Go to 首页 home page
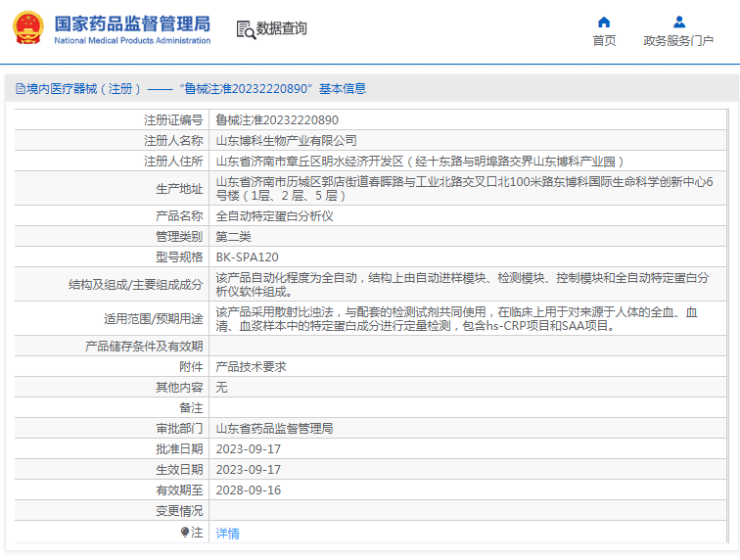This screenshot has width=740, height=560. tap(604, 41)
